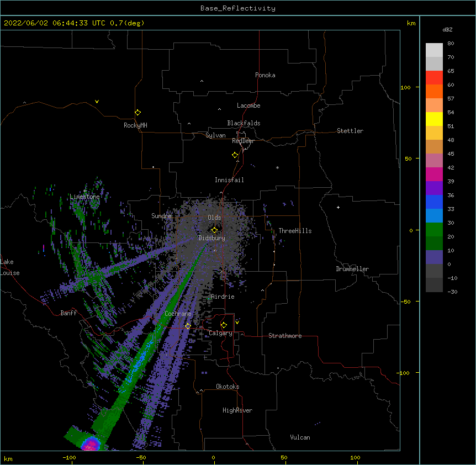The height and width of the screenshot is (465, 476).
Task: Click the yellow diamond marker above Calgary label
Action: [x=224, y=325]
